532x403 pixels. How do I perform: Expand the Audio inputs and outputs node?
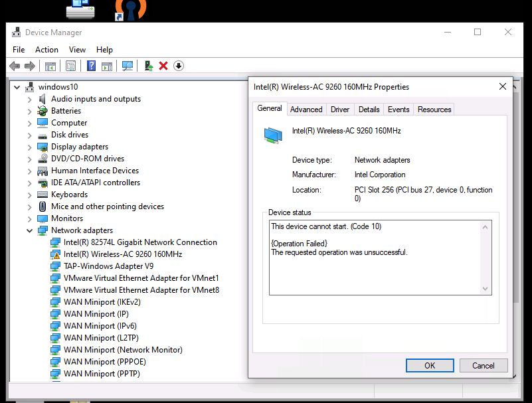click(29, 100)
